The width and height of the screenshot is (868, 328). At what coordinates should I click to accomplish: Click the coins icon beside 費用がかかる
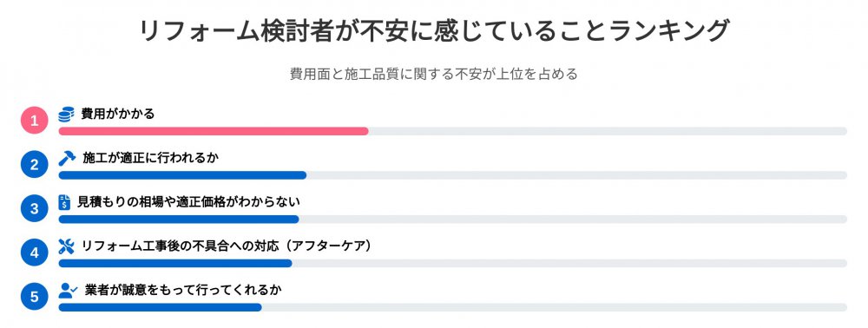pos(67,115)
